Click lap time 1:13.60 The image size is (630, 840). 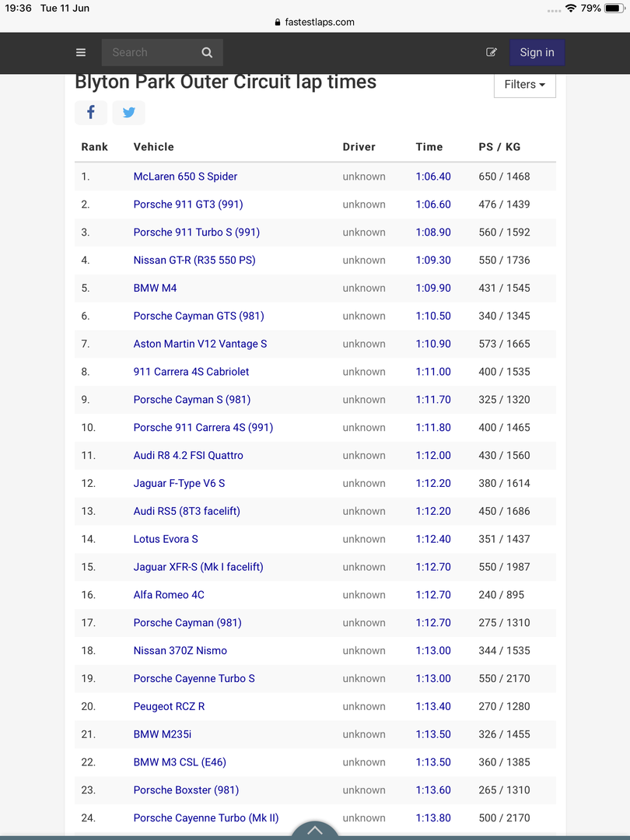click(x=433, y=789)
